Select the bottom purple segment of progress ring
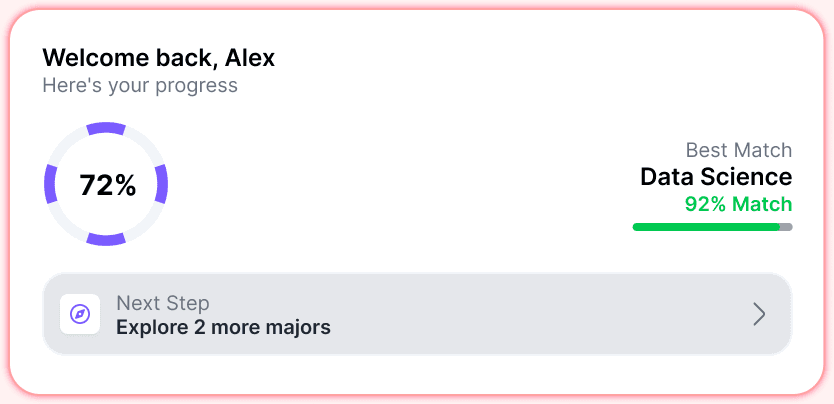Image resolution: width=834 pixels, height=404 pixels. coord(106,239)
